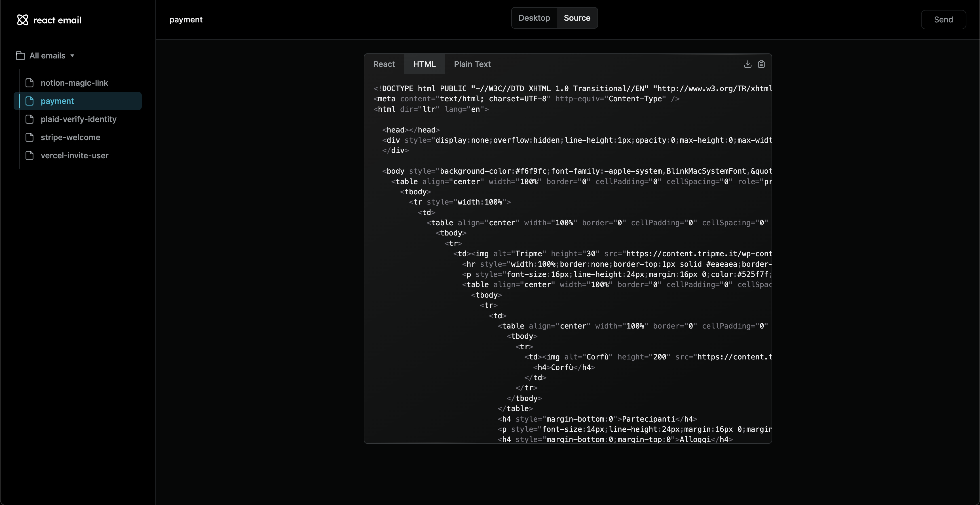Click the tr style width:100% line
Viewport: 980px width, 505px height.
460,202
